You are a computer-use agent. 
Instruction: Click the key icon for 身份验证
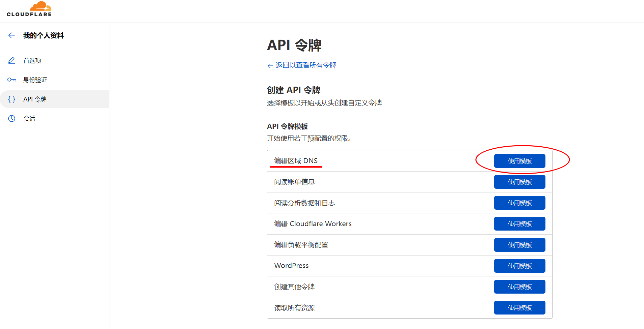point(11,80)
